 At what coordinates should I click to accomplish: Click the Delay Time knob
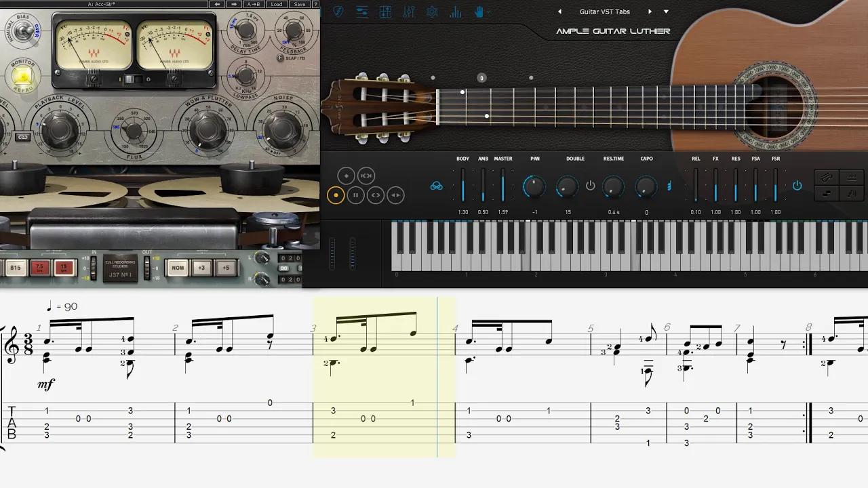click(245, 30)
